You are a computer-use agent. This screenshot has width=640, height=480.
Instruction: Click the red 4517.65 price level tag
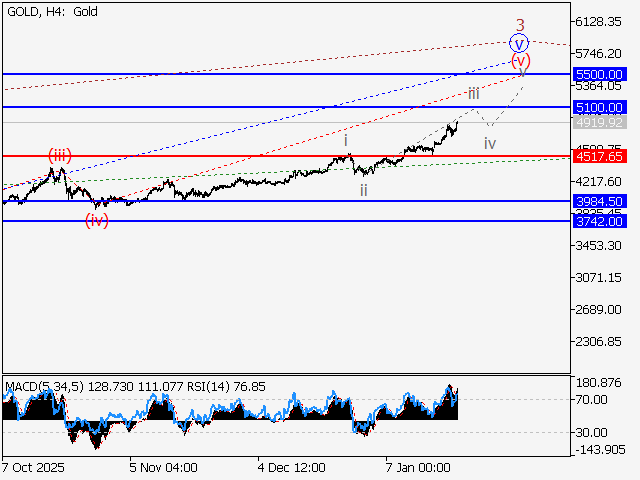[x=600, y=156]
